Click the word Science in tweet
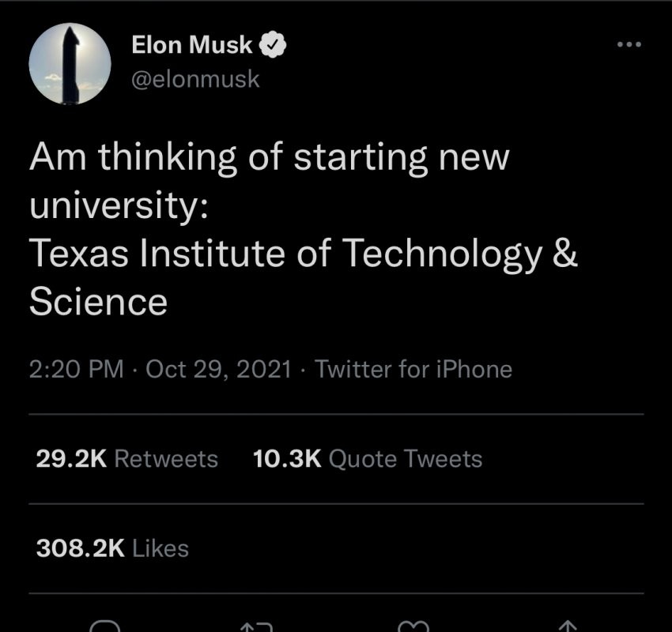Viewport: 672px width, 632px height. [99, 302]
